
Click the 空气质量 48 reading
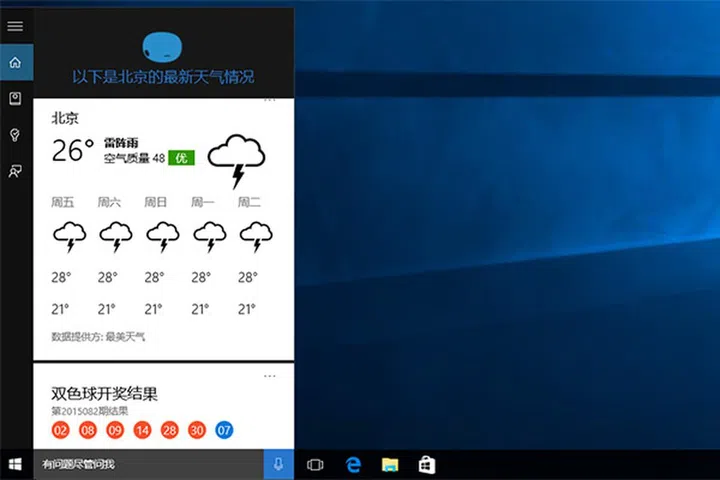134,158
